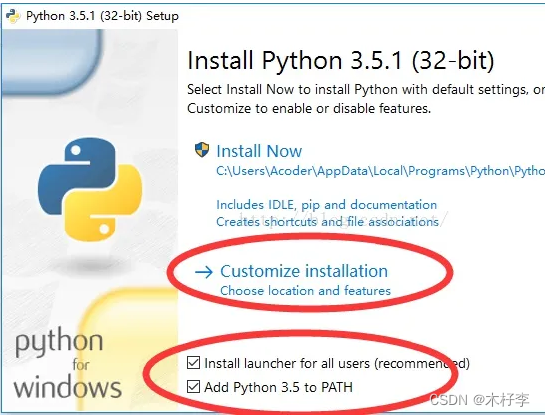This screenshot has width=545, height=417.
Task: Click the 'python for windows' sidebar text
Action: pyautogui.click(x=68, y=363)
